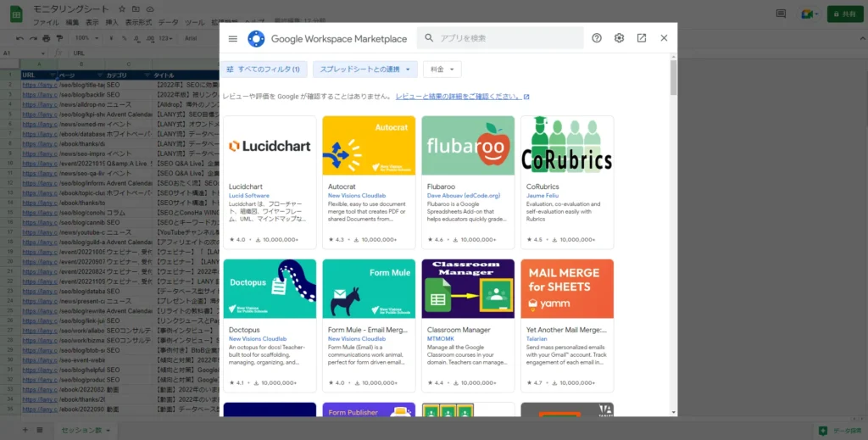Open the Flubaroo app card image
Image resolution: width=868 pixels, height=440 pixels.
tap(468, 146)
